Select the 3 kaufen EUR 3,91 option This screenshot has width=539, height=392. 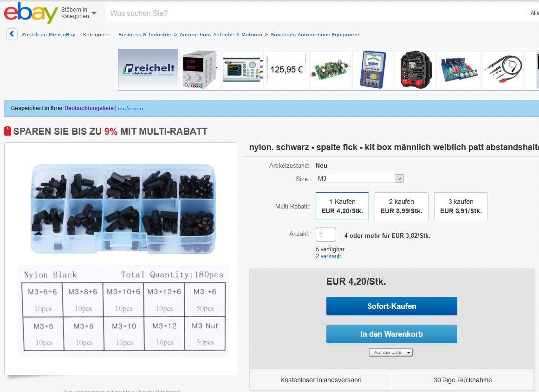tap(461, 206)
